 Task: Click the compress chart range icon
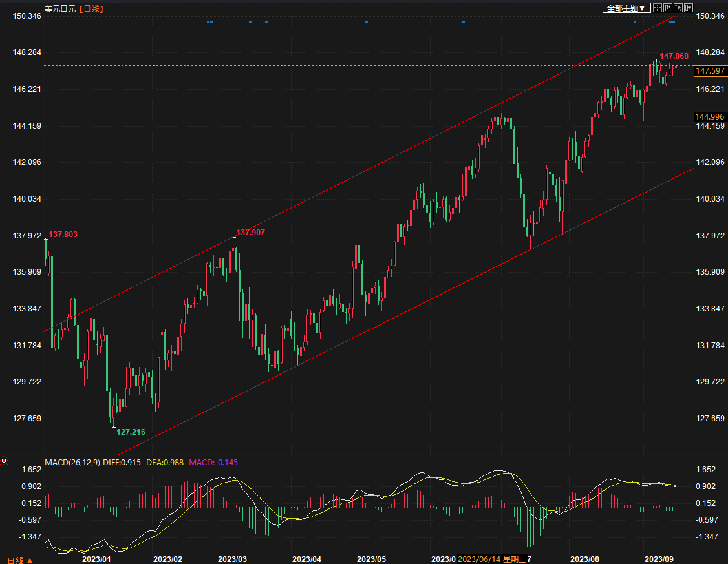pos(668,8)
